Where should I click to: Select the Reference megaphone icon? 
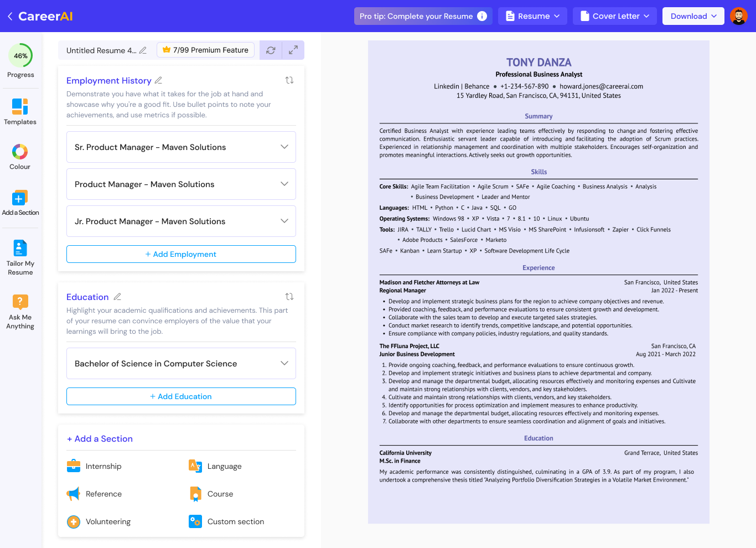coord(73,494)
